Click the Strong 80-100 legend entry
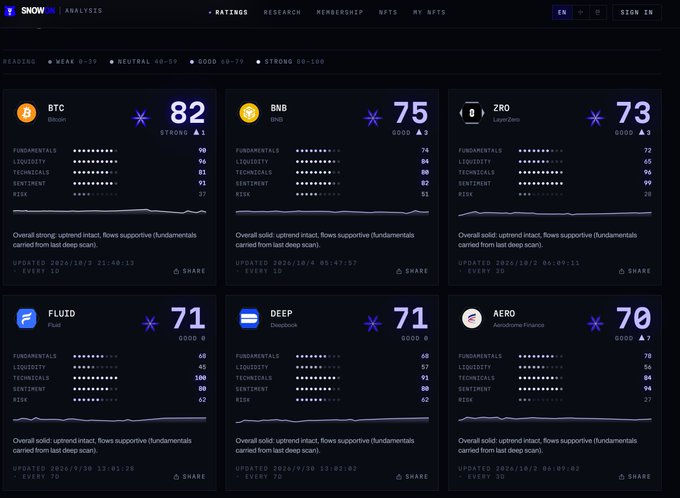This screenshot has width=680, height=498. point(290,62)
